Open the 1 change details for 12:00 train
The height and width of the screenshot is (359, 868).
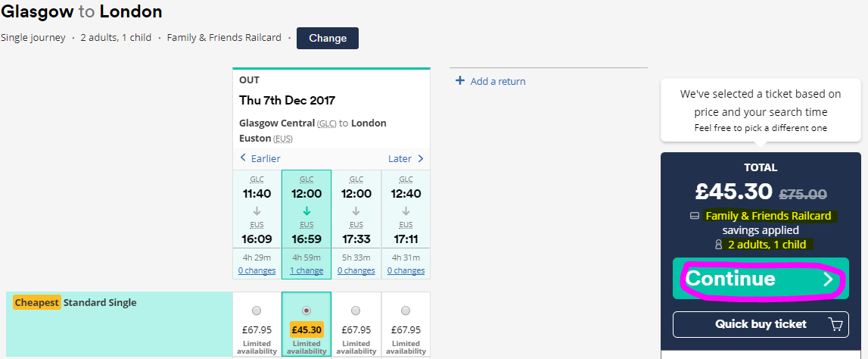[x=306, y=270]
